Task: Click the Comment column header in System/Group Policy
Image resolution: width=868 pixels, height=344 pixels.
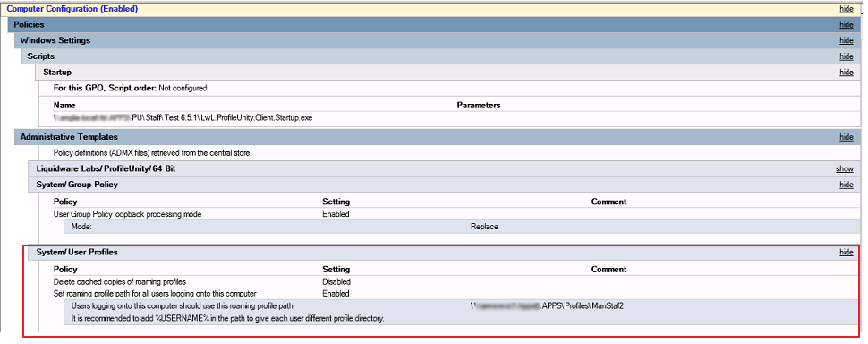Action: pos(608,202)
